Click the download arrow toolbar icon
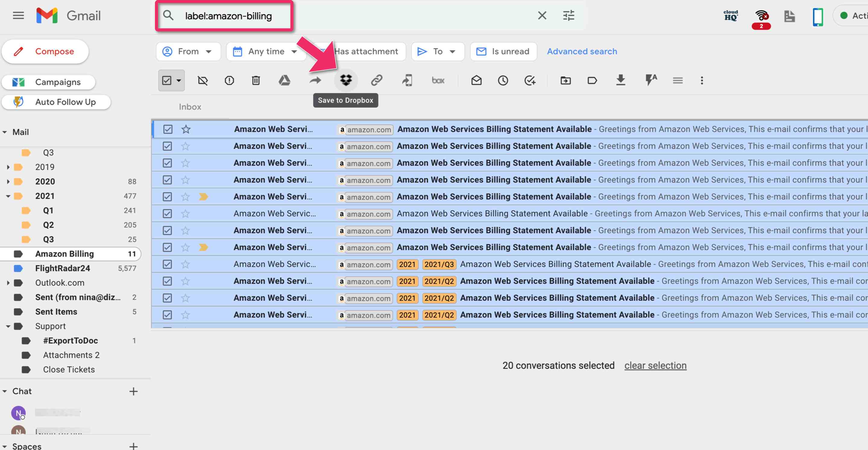The image size is (868, 450). 620,80
